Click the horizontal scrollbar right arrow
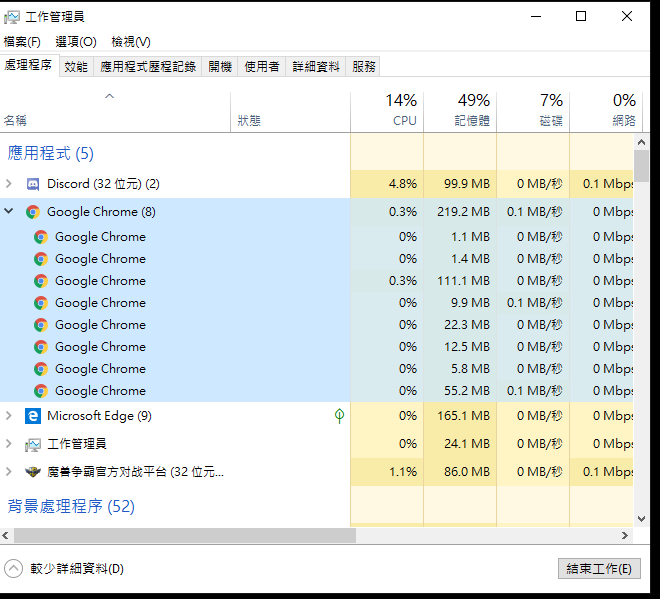660x599 pixels. 625,535
